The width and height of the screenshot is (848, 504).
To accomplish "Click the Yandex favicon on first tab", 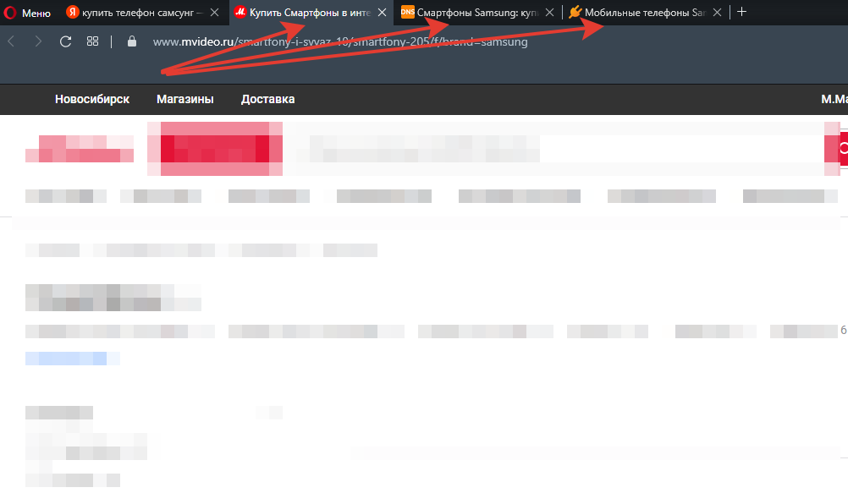I will 72,12.
